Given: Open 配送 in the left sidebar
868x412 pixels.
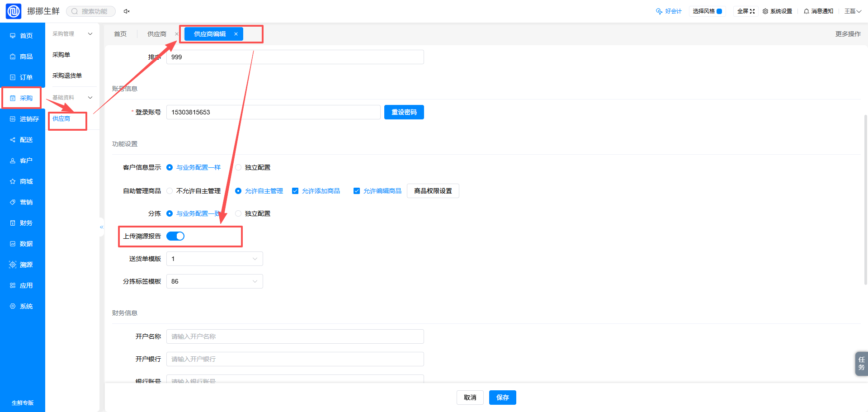Looking at the screenshot, I should (x=22, y=140).
